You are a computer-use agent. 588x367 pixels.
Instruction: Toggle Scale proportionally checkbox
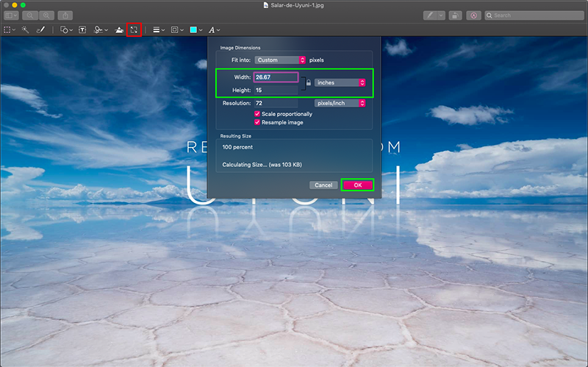pos(257,114)
